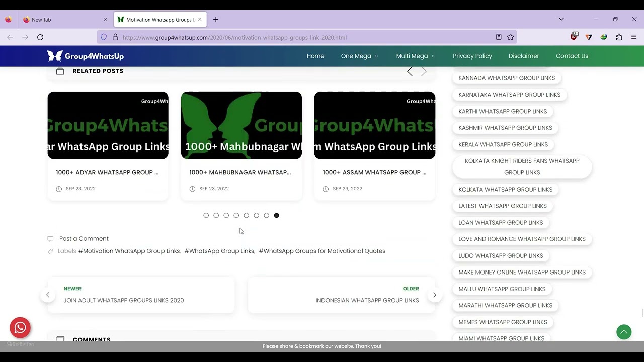Expand the Multi Mega dropdown menu
Screen dimensions: 644x362
[x=416, y=56]
